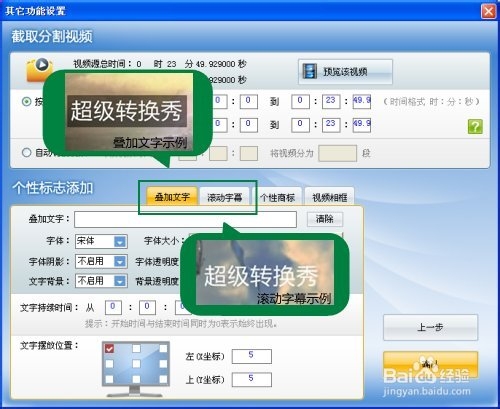The image size is (500, 409).
Task: Open help via green question mark icon
Action: pyautogui.click(x=475, y=127)
